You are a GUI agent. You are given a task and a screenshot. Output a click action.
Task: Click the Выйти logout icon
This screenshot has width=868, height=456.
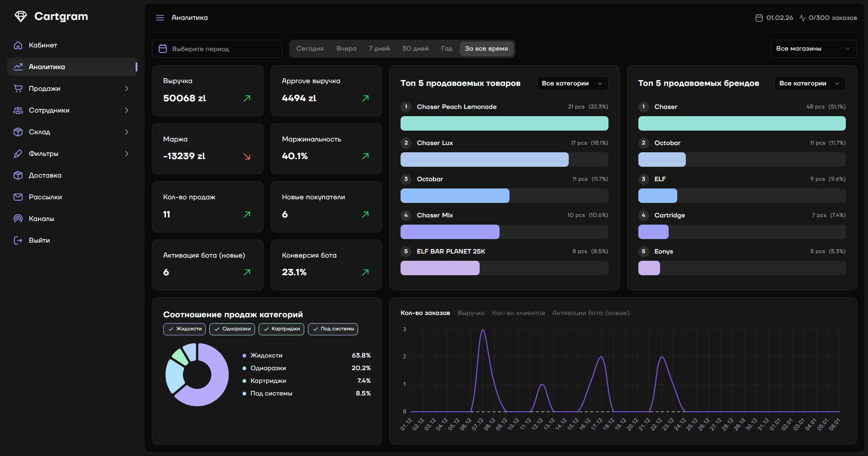(x=18, y=240)
